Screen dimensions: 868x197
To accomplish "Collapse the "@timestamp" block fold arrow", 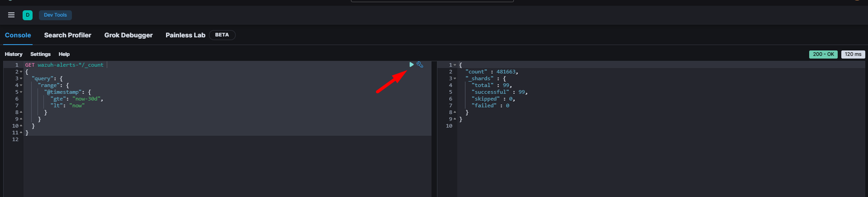I will [x=21, y=92].
